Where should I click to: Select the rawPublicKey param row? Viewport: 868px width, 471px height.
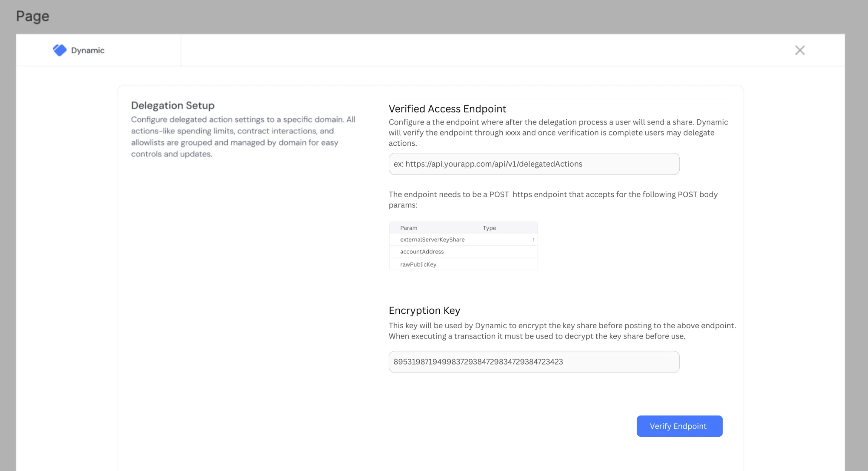(418, 264)
